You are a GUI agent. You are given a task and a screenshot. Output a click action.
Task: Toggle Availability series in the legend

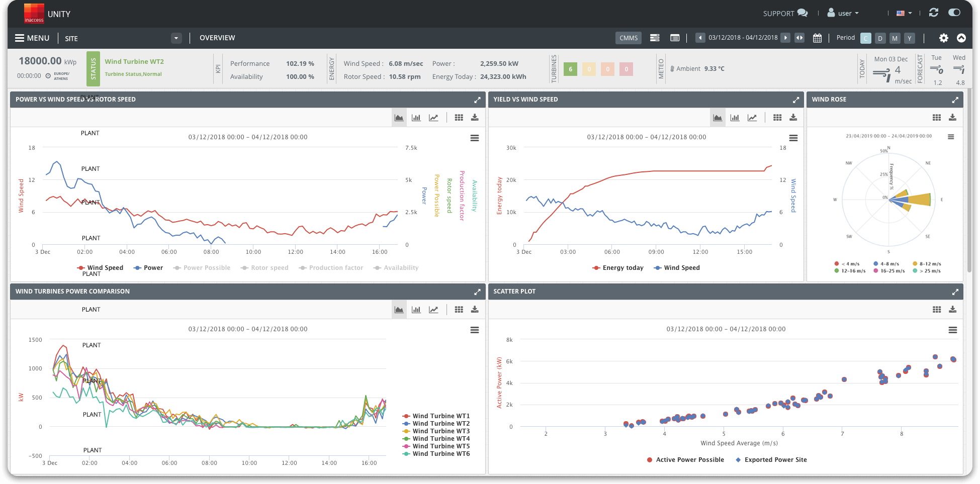pos(396,268)
